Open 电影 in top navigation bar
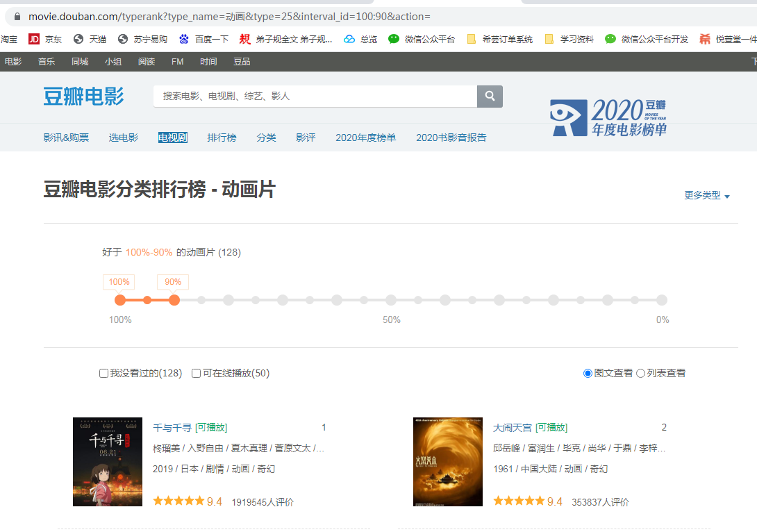 pos(13,61)
